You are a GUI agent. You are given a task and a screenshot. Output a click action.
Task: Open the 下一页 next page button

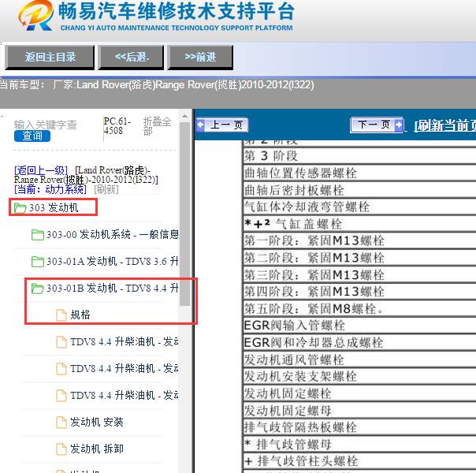point(377,125)
